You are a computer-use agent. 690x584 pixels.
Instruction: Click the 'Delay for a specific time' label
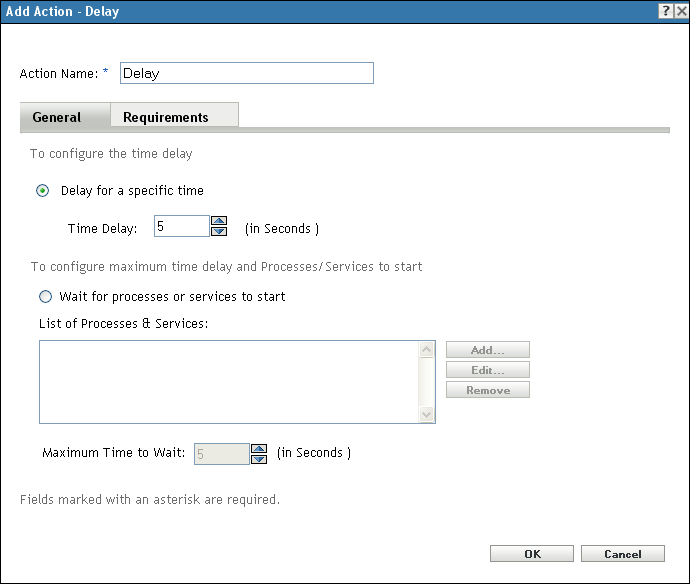132,191
